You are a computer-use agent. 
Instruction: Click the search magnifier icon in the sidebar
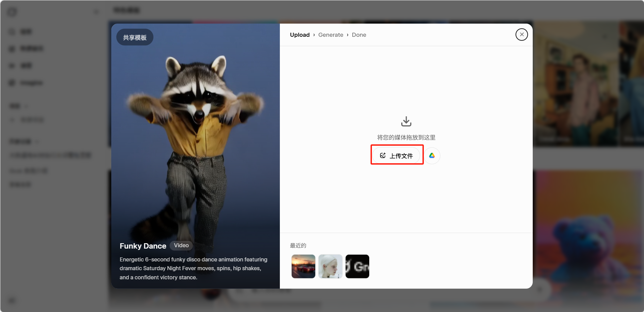click(x=12, y=32)
